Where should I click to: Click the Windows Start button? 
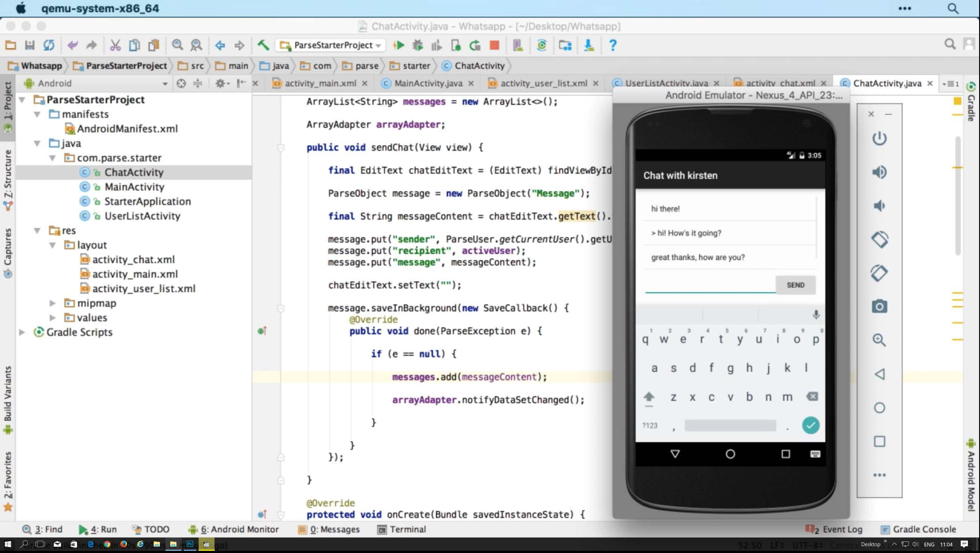(8, 545)
